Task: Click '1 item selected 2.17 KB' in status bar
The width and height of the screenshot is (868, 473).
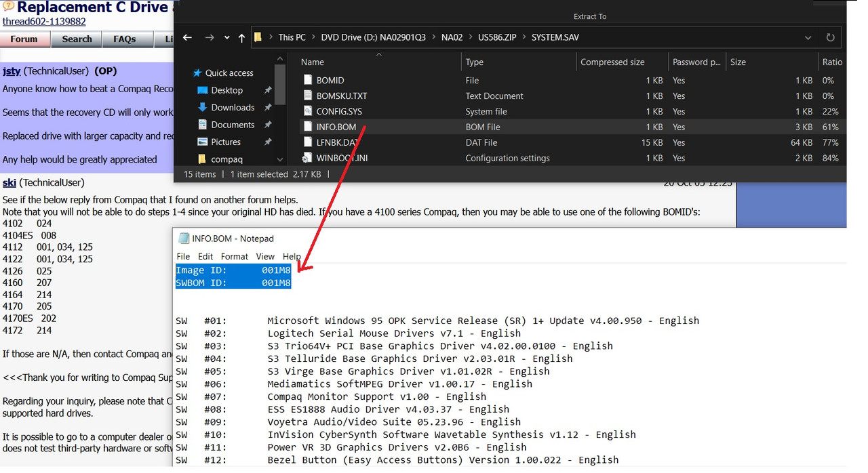Action: click(x=275, y=174)
